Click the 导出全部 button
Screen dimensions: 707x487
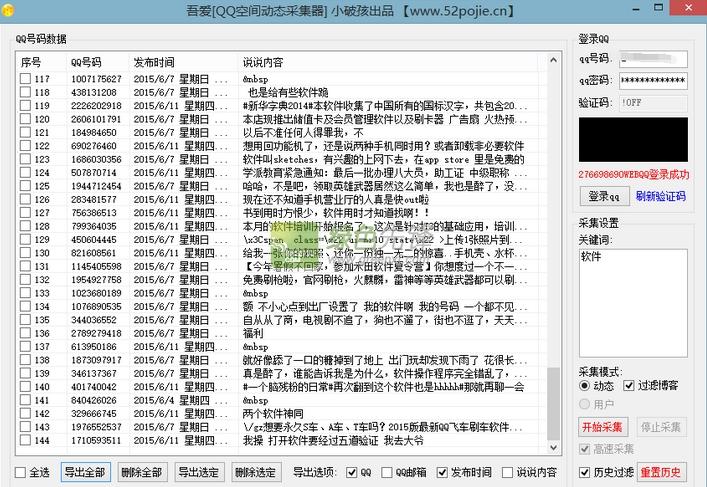tap(85, 472)
